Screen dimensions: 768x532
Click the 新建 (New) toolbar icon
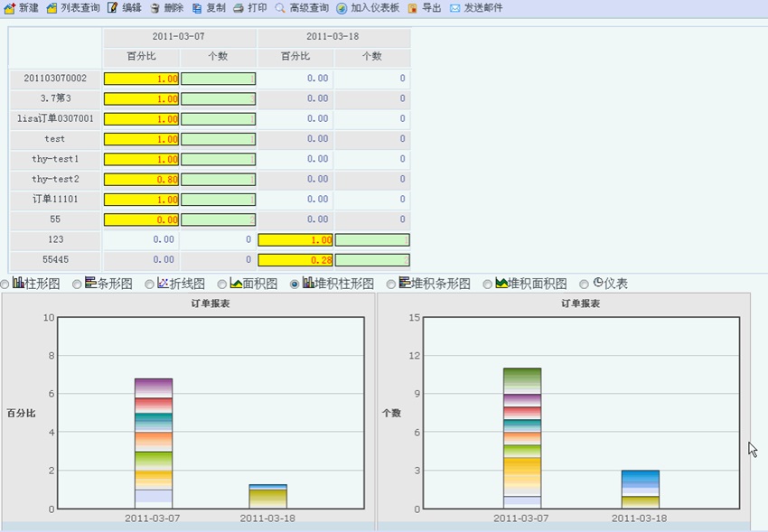[10, 8]
